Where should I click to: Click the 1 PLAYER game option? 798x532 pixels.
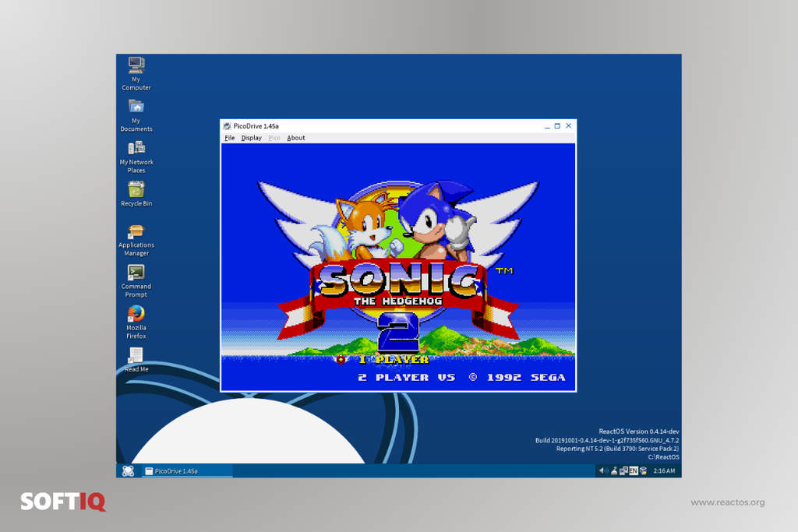pos(394,360)
